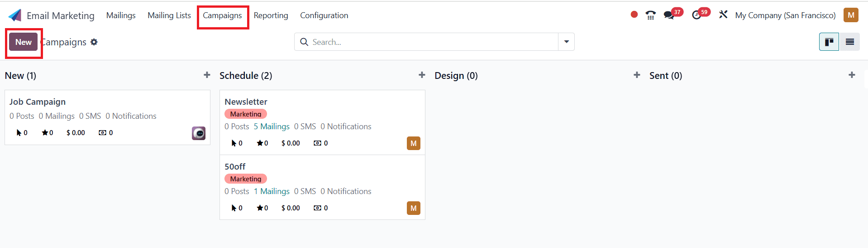
Task: Click the Newsletter card's M avatar
Action: point(414,143)
